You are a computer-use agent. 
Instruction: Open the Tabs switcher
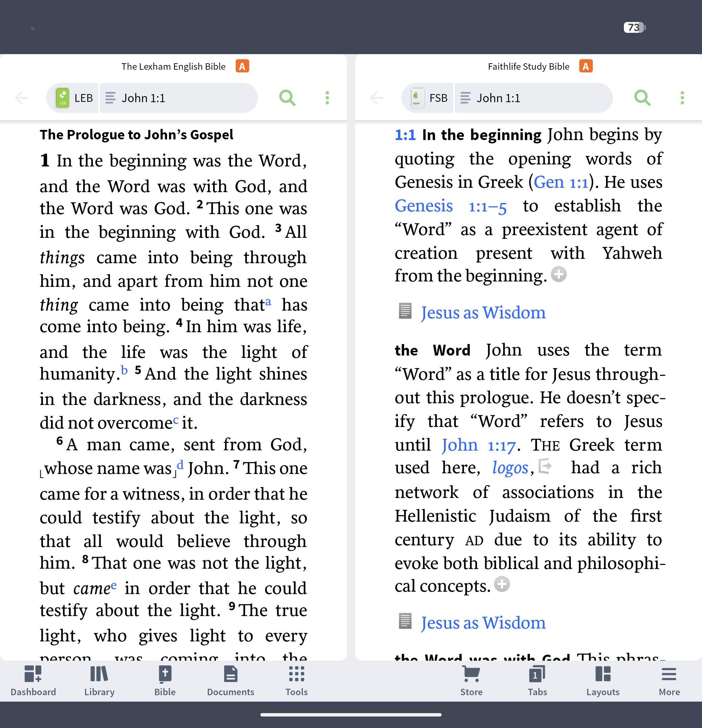click(537, 681)
